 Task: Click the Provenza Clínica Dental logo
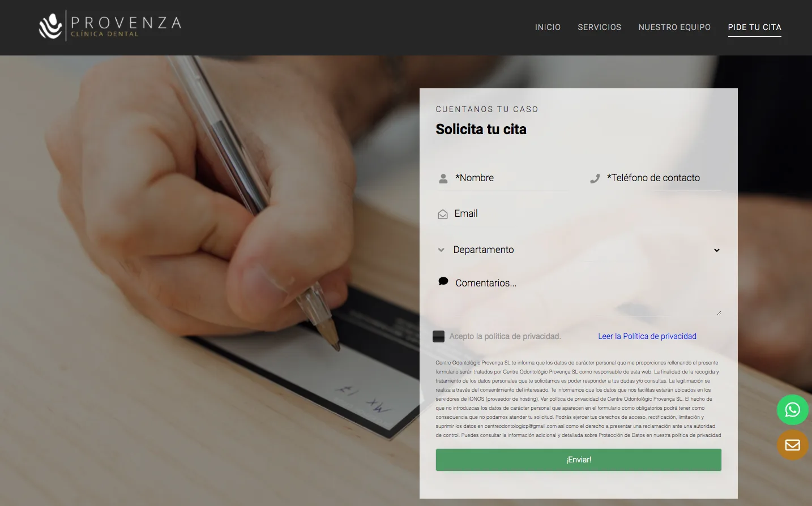click(x=110, y=26)
